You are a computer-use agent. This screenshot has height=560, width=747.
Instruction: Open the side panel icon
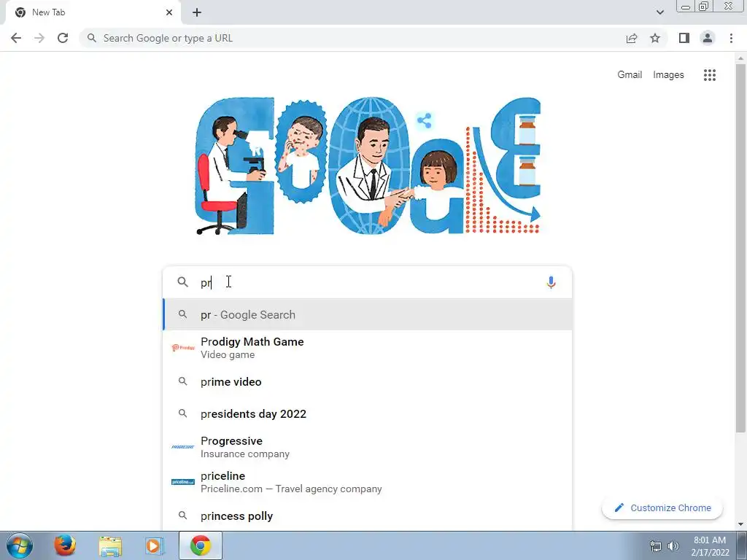[x=684, y=38]
